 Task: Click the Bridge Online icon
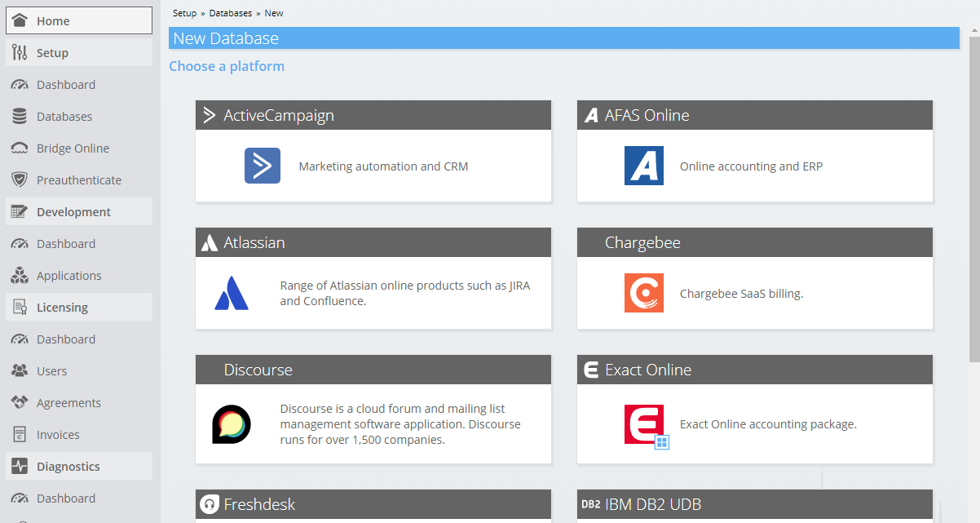(20, 148)
